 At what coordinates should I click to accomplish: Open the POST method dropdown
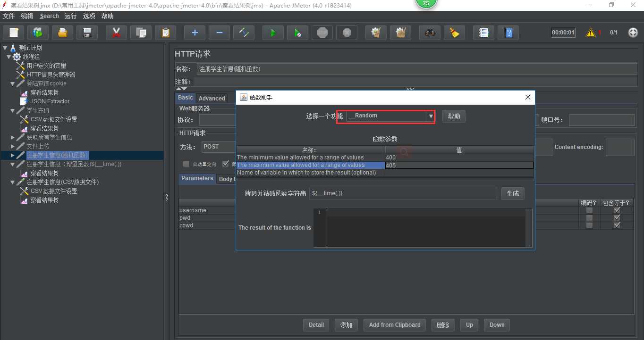pos(219,147)
